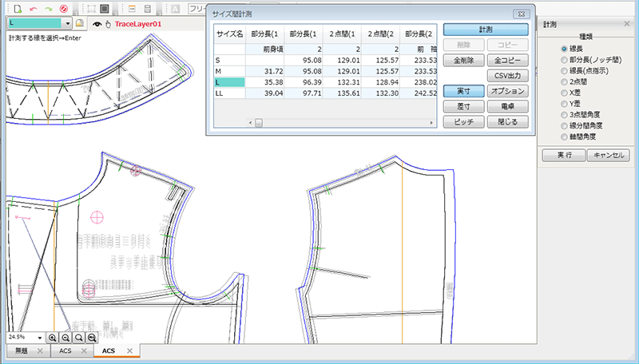Select the 2点間 radio option
Viewport: 639px width, 364px height.
click(x=564, y=82)
